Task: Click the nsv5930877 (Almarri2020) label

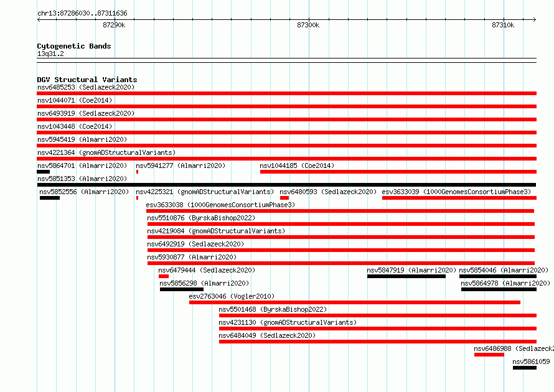Action: 192,257
